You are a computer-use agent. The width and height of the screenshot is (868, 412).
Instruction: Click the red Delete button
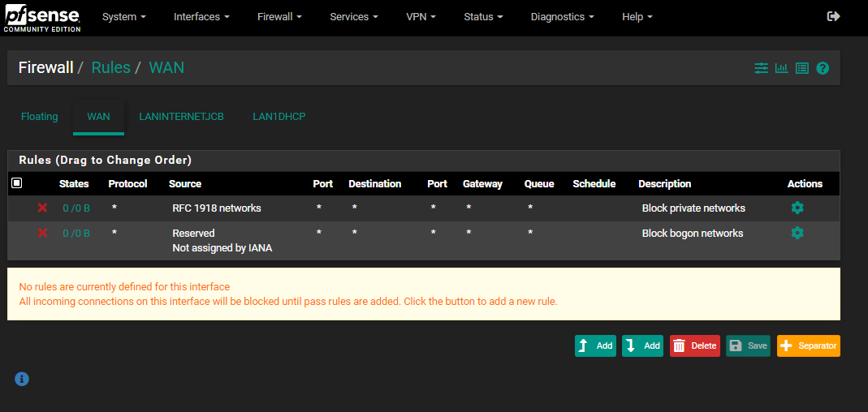695,345
